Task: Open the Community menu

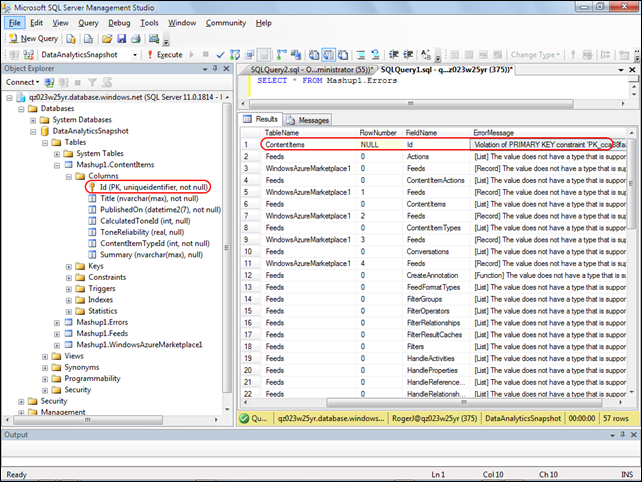Action: [x=225, y=22]
